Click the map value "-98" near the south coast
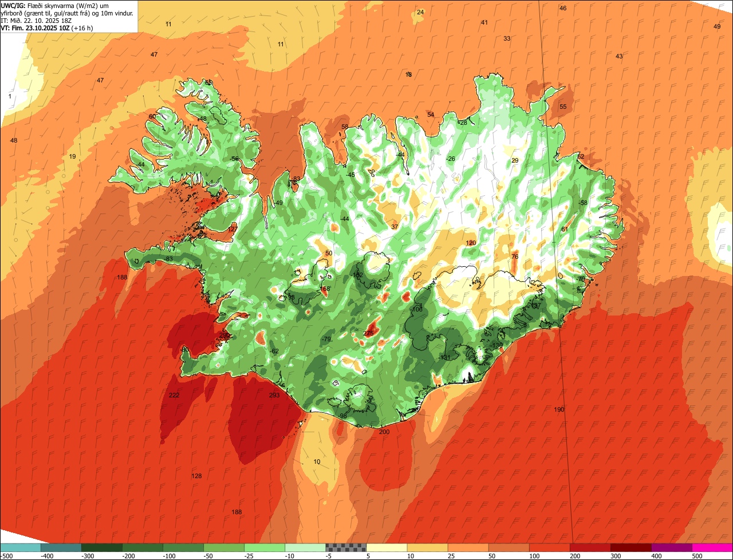 tap(342, 416)
